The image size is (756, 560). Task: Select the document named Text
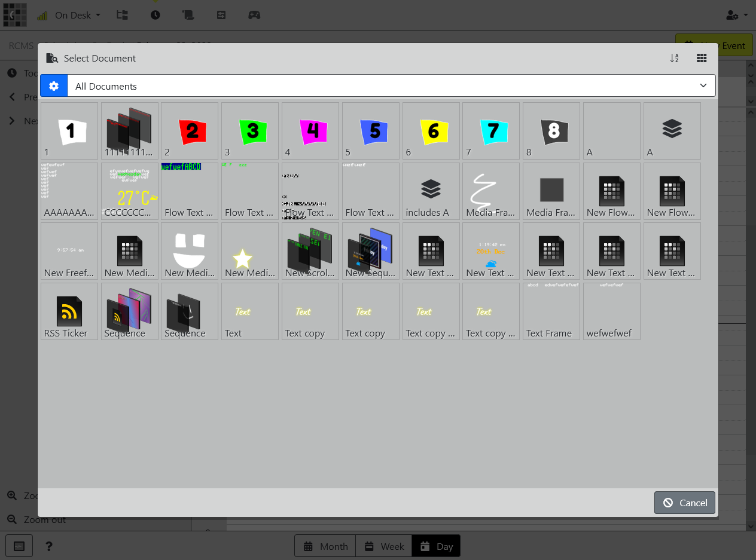(250, 311)
